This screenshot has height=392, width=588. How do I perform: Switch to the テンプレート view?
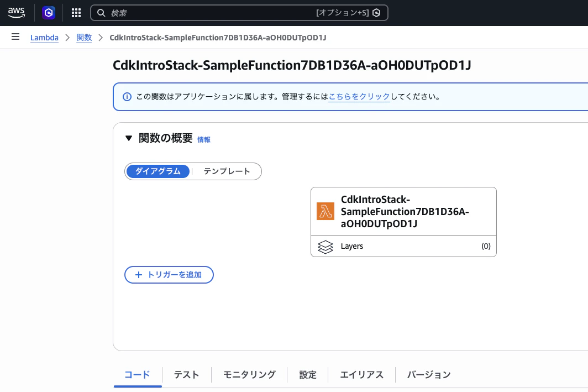coord(227,171)
